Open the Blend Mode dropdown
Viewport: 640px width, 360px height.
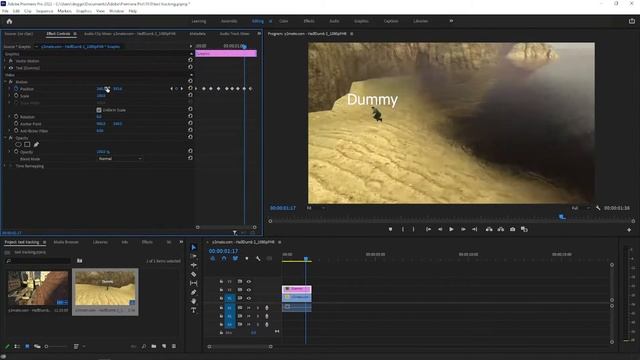[120, 158]
